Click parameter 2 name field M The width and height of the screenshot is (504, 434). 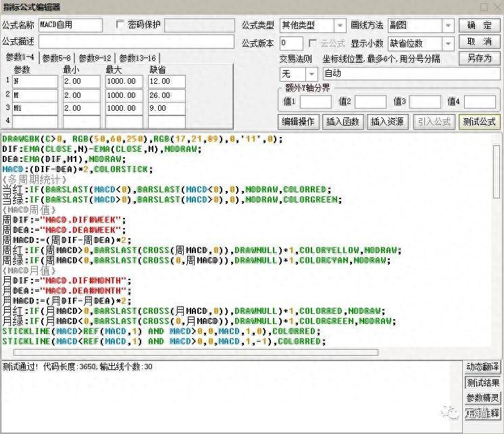click(x=35, y=95)
